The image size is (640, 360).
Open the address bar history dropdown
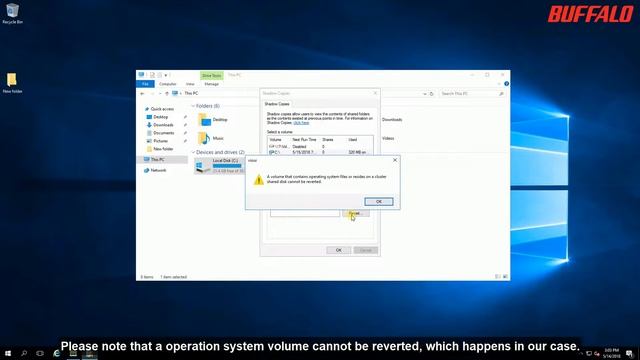coord(424,94)
